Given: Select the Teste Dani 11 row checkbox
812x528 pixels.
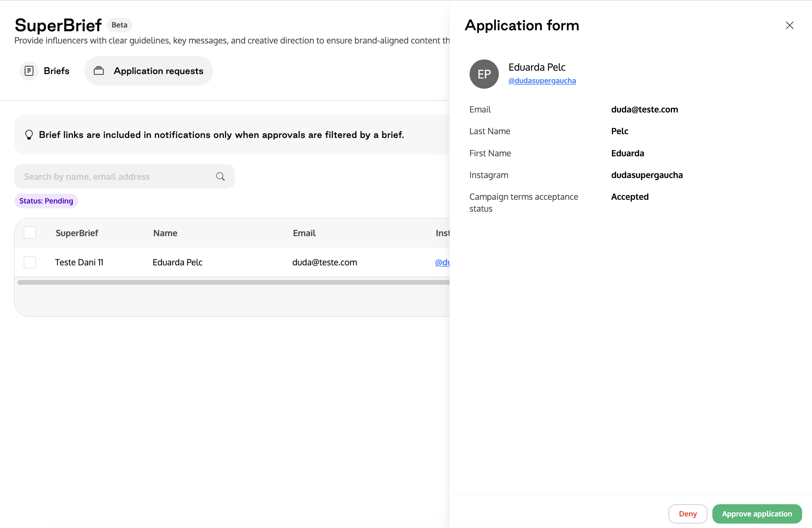Looking at the screenshot, I should click(30, 262).
